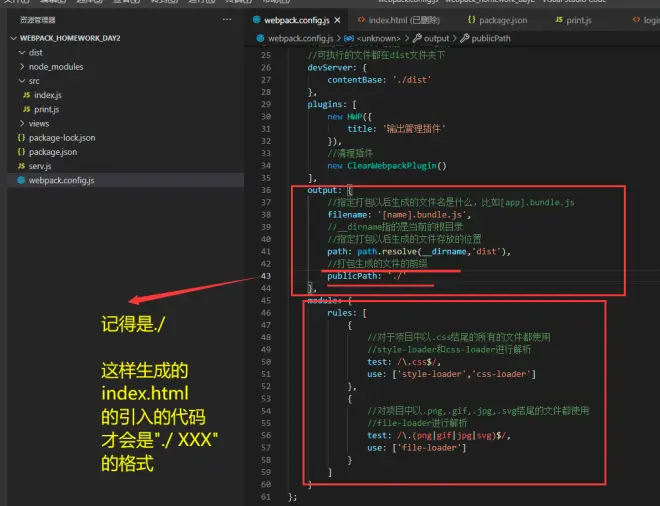
Task: Collapse the dist folder chevron
Action: click(22, 53)
